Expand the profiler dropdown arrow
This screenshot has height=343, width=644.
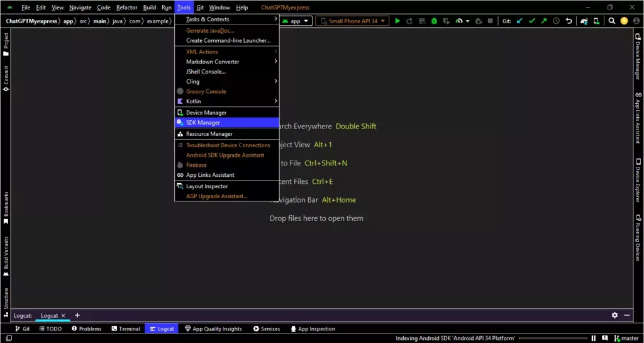pos(467,21)
